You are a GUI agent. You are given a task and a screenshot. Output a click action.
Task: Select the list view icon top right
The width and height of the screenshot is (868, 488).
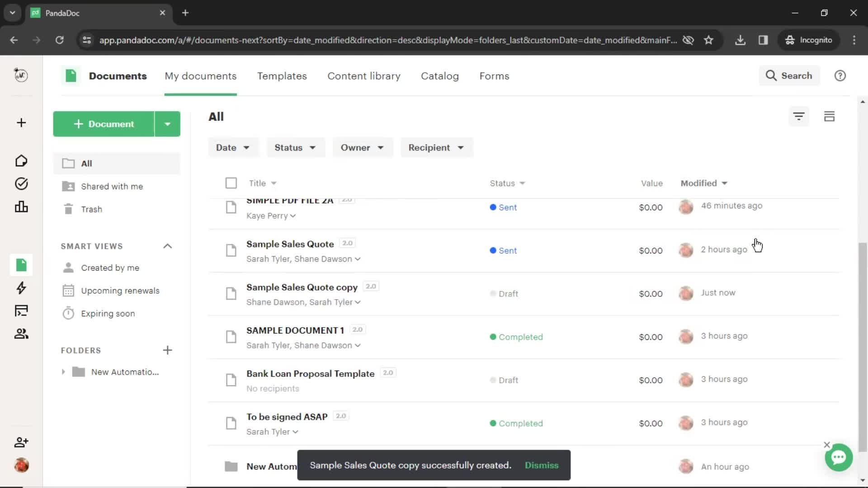830,116
